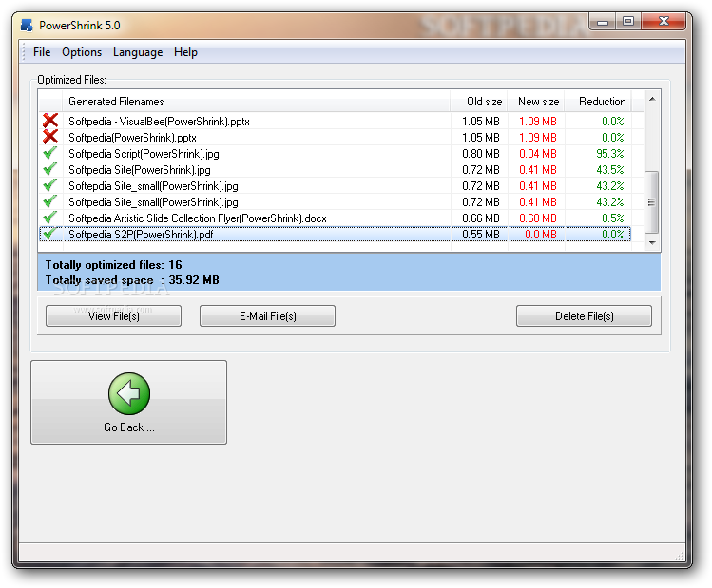Sort by Reduction column header

tap(598, 102)
